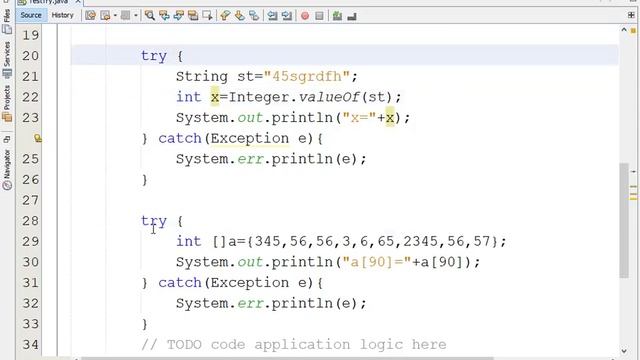Click the restore window icon above Navigator
Image resolution: width=640 pixels, height=360 pixels.
(7, 139)
